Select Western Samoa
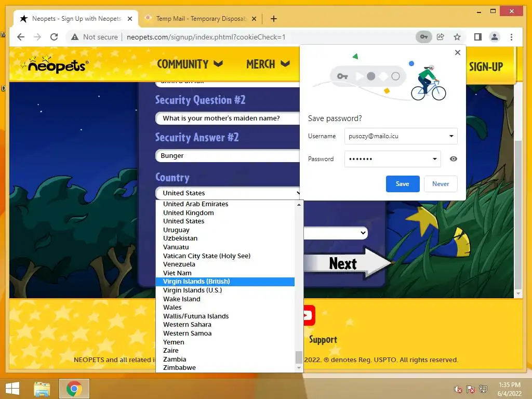 point(225,333)
